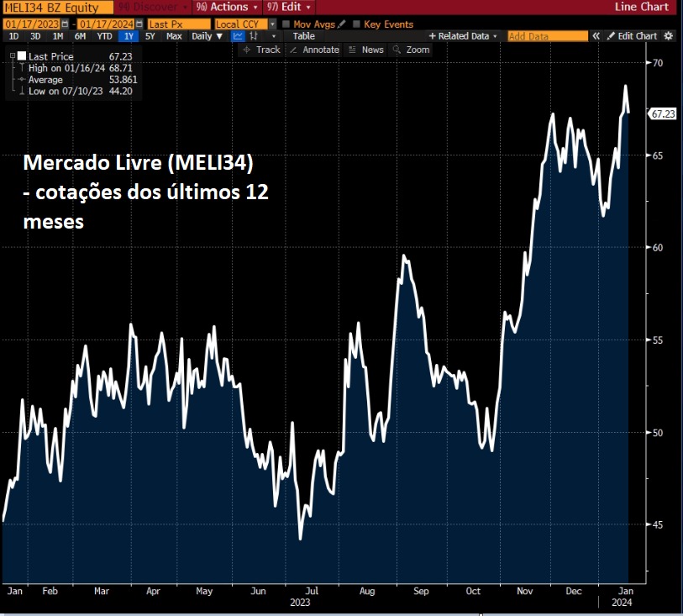Expand the Related Data dropdown

[x=463, y=36]
